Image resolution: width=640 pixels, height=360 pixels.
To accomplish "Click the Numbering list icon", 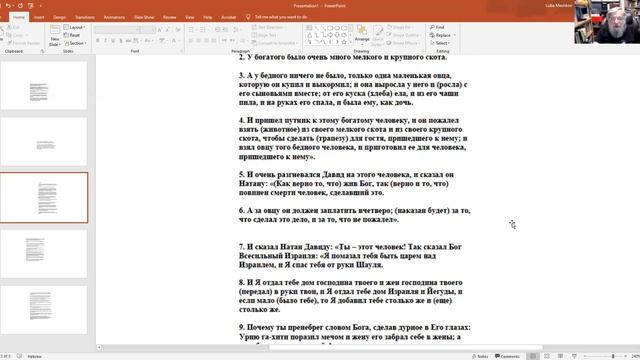I will coord(204,30).
